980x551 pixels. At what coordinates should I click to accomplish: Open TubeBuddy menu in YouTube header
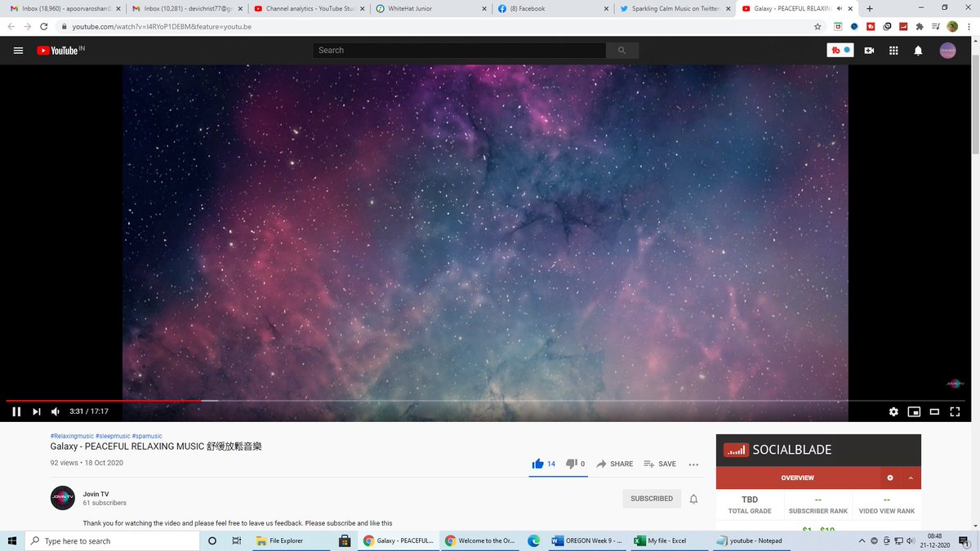(840, 51)
